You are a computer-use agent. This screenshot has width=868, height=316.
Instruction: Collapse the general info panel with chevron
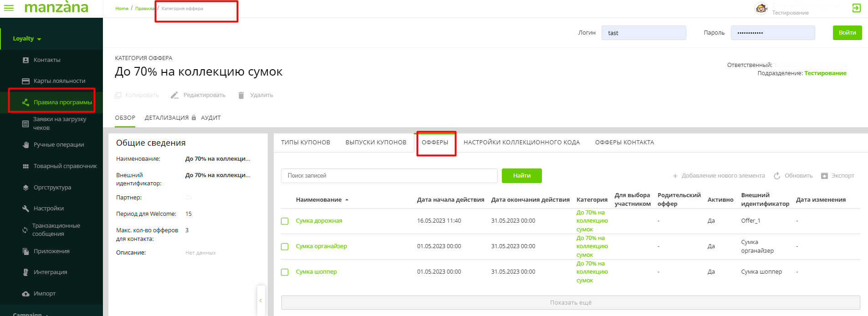tap(260, 301)
